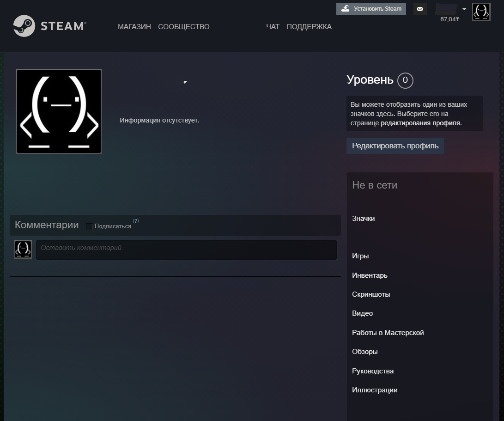The image size is (504, 421).
Task: Open the Значки link
Action: 363,219
